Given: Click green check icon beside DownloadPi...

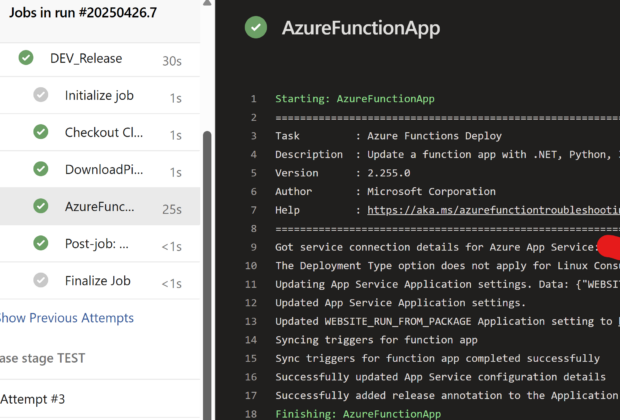Looking at the screenshot, I should [x=41, y=169].
